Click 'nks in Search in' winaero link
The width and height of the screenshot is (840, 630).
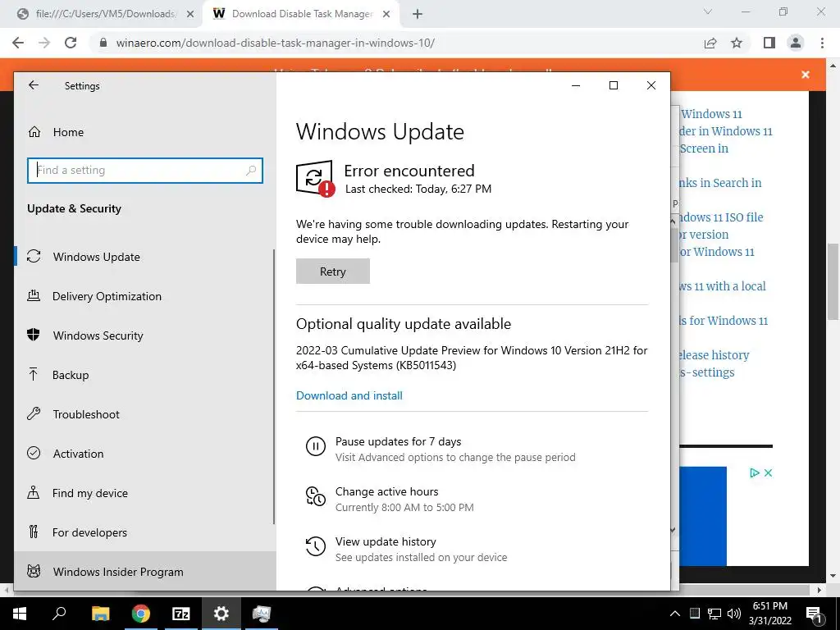click(720, 183)
